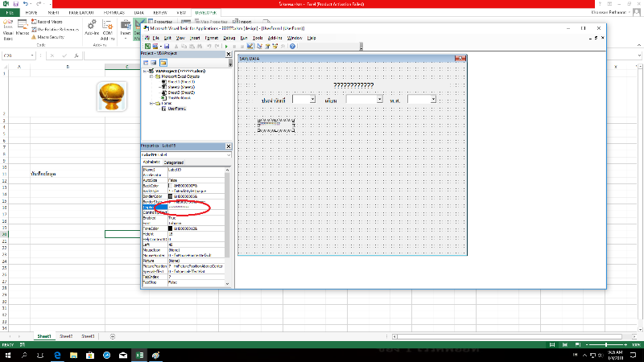Click the BorderColor color swatch value

[x=171, y=196]
